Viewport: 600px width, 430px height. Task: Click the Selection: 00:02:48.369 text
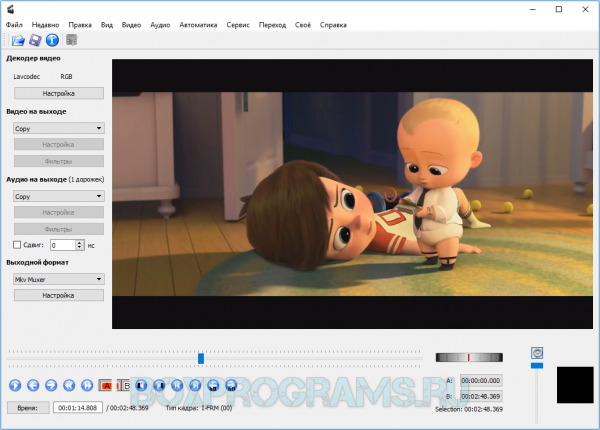[x=469, y=409]
